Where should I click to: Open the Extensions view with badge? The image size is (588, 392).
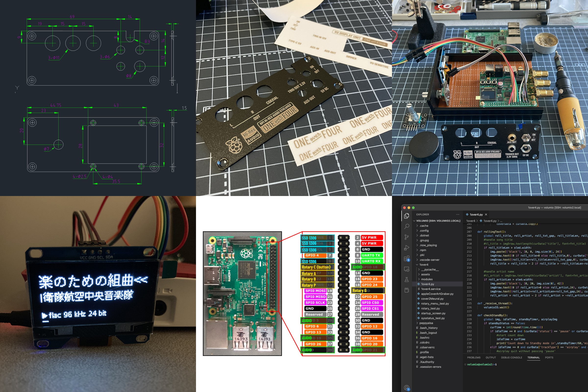407,258
